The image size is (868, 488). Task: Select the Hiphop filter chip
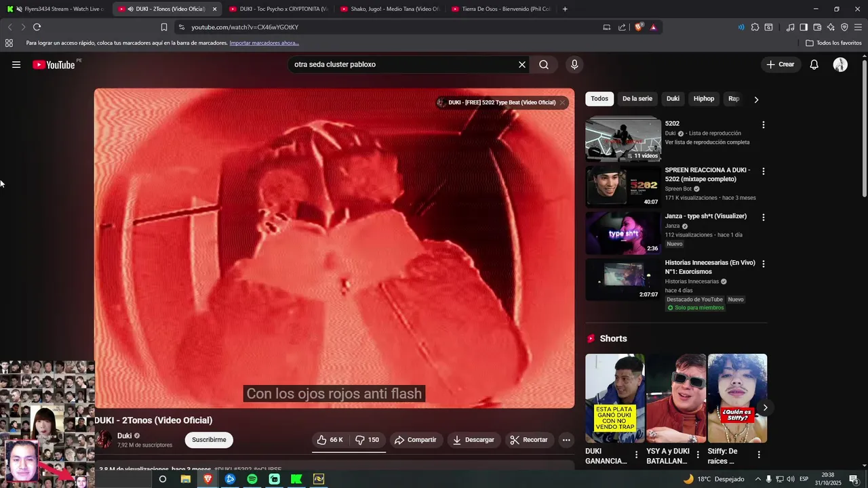704,99
